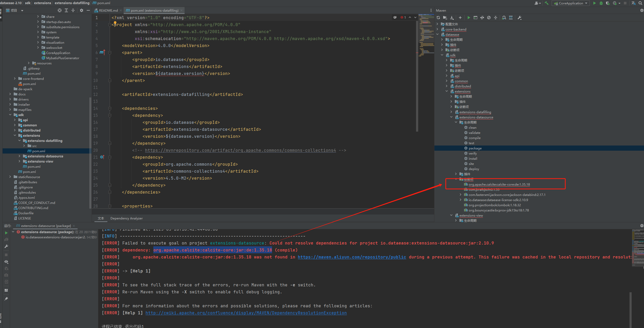
Task: Collapse all in project panel toolbar
Action: pyautogui.click(x=73, y=10)
